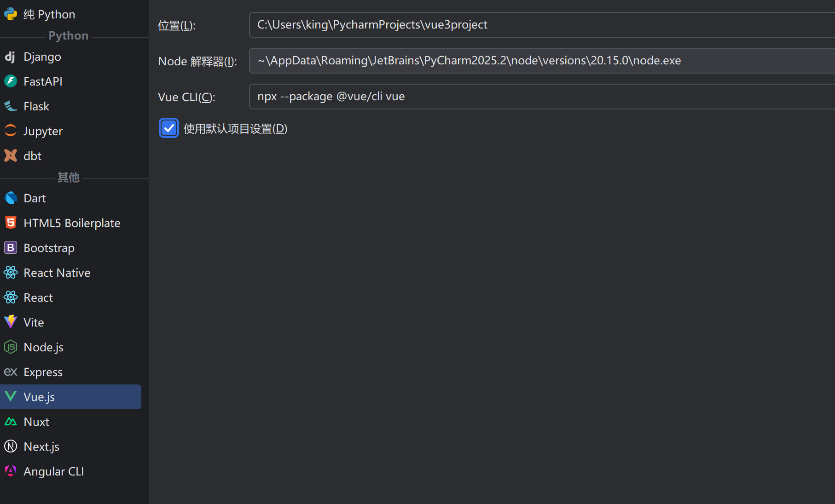Click the 位置 path input field
The height and width of the screenshot is (504, 835).
[542, 25]
